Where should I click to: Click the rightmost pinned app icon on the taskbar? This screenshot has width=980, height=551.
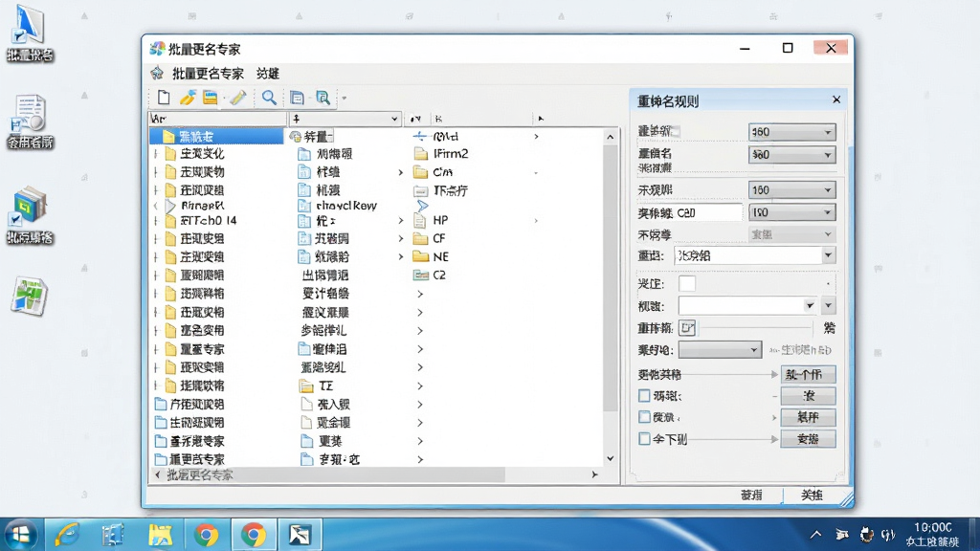click(300, 535)
